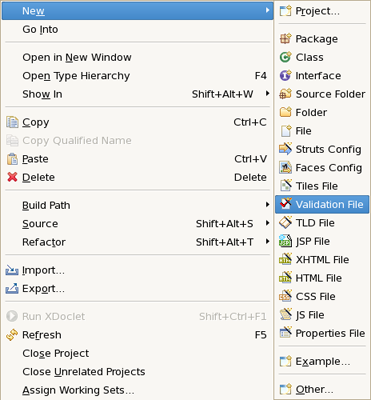Click the HTML File icon

click(285, 278)
